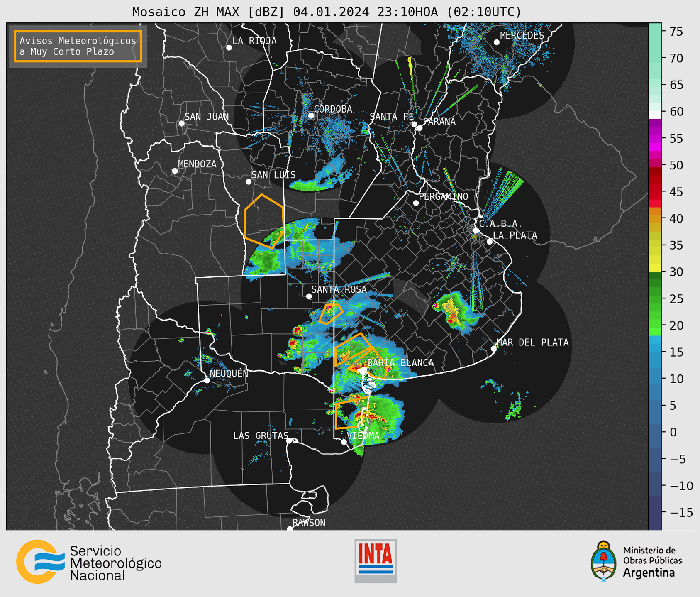Click the white city dot for Neuquén
The image size is (700, 597).
pyautogui.click(x=207, y=380)
